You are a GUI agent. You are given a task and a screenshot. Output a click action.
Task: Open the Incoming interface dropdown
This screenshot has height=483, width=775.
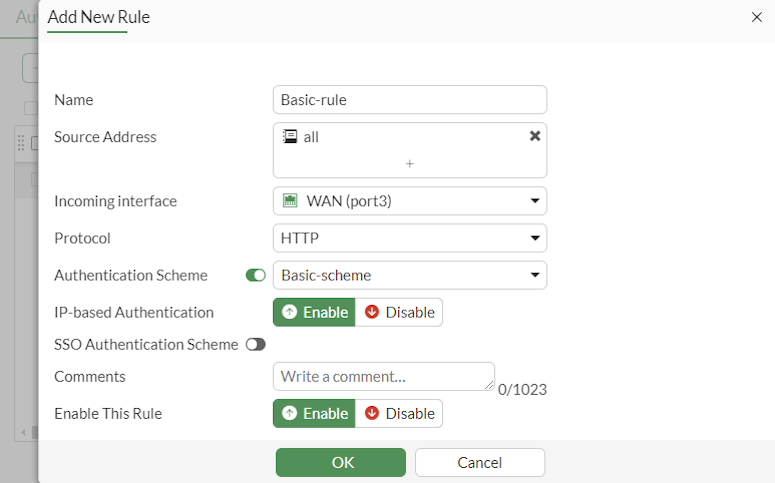click(410, 201)
